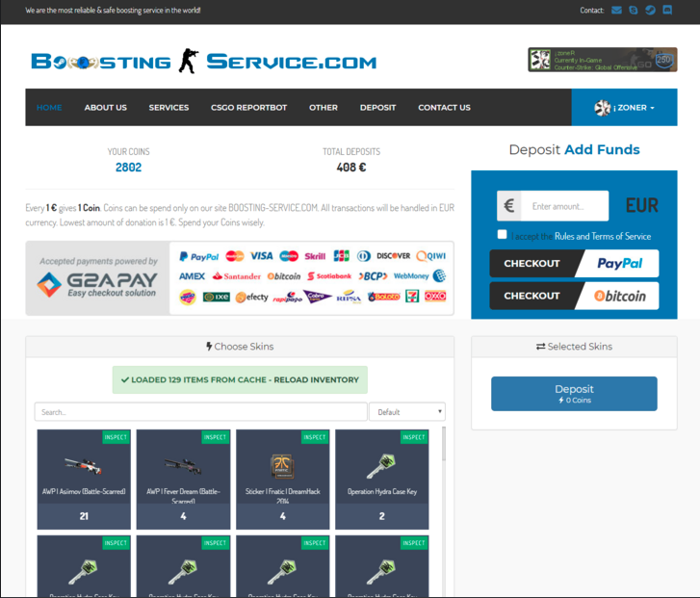Click the Santander payment logo
Image resolution: width=700 pixels, height=598 pixels.
point(237,276)
